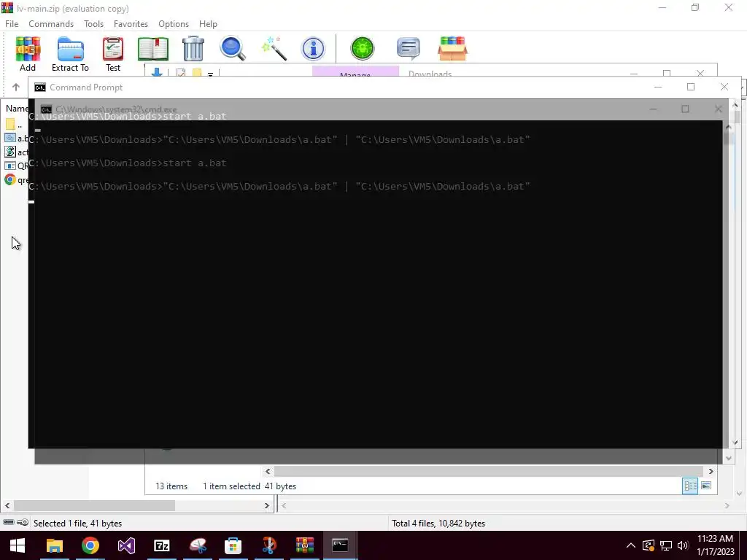Open the Tools menu
Screen dimensions: 747x560
coord(93,24)
